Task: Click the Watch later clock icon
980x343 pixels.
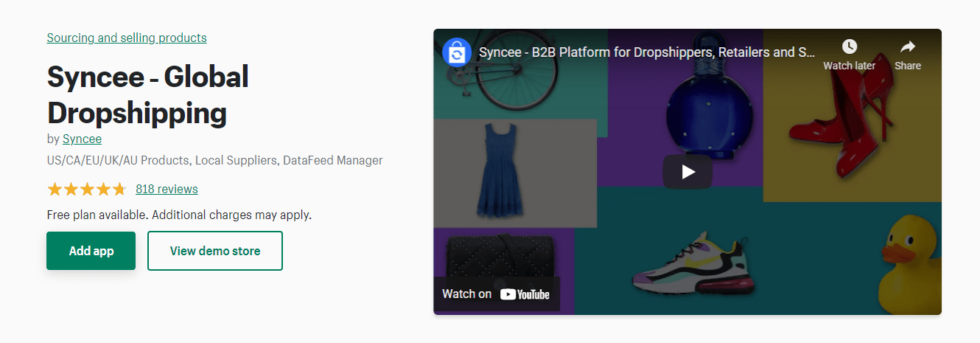Action: pos(850,46)
